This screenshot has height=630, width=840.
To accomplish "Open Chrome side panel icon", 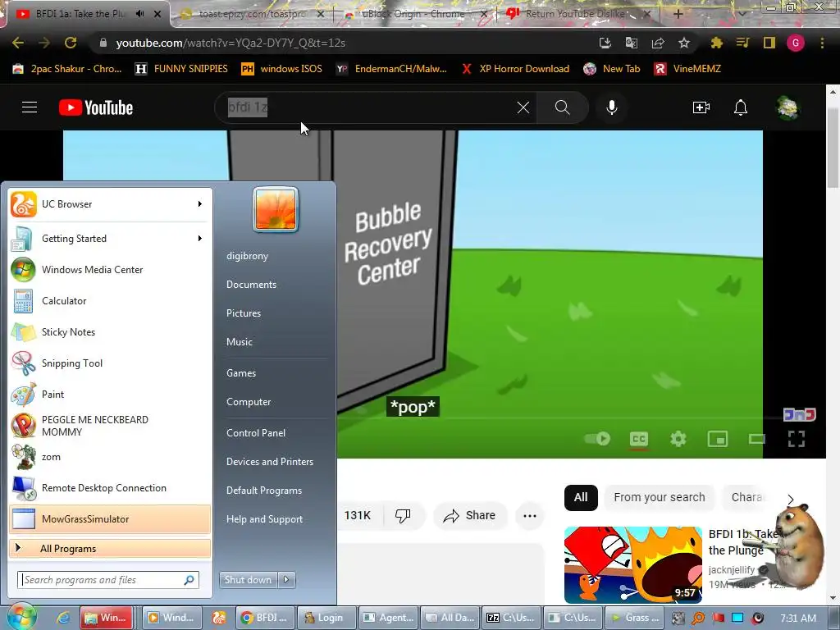I will coord(769,43).
